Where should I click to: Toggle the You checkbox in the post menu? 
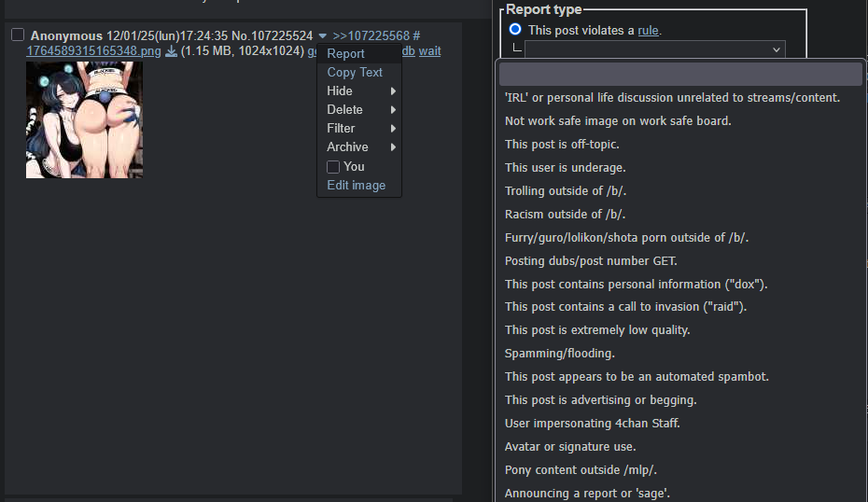point(333,167)
